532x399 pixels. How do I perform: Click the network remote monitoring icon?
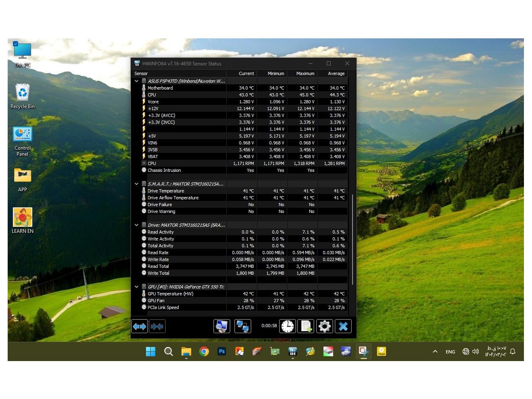click(x=242, y=326)
